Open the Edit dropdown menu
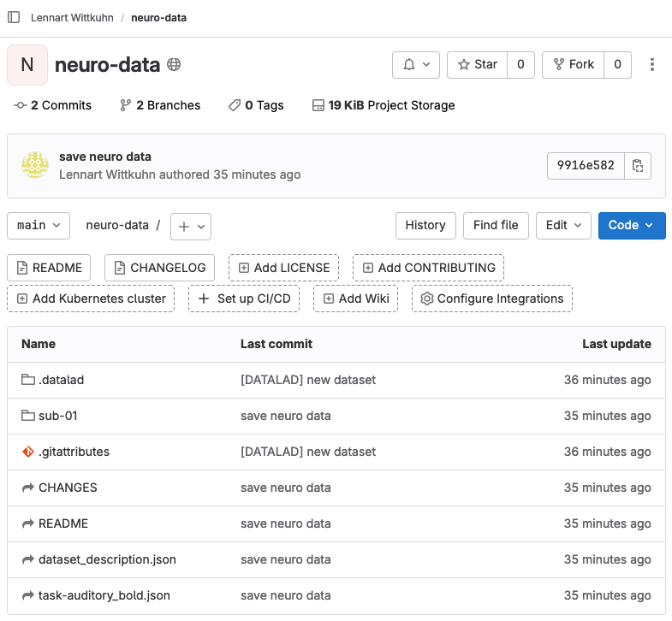672x621 pixels. pos(563,226)
